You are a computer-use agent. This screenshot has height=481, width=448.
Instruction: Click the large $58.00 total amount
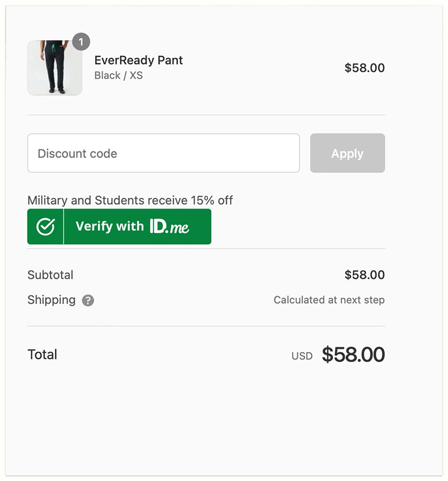click(x=353, y=354)
